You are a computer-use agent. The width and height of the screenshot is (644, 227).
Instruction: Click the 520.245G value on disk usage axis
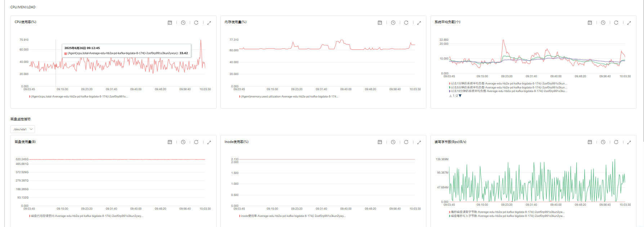(x=22, y=159)
